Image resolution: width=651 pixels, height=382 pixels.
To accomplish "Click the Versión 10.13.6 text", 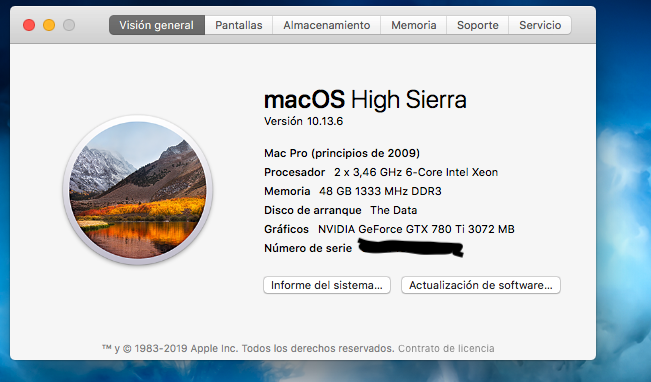I will click(303, 121).
